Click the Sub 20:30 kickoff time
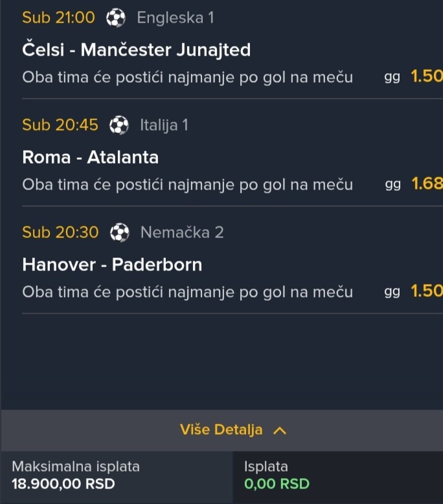This screenshot has width=443, height=504. [60, 232]
